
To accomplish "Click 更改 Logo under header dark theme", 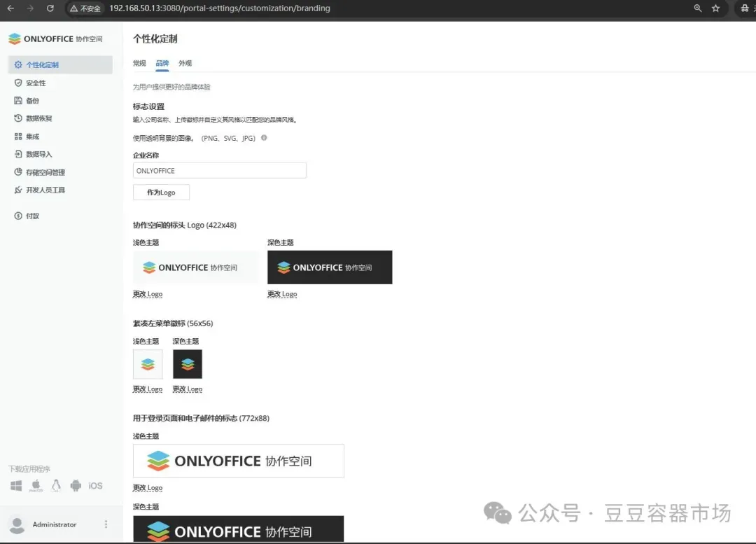I will click(282, 293).
